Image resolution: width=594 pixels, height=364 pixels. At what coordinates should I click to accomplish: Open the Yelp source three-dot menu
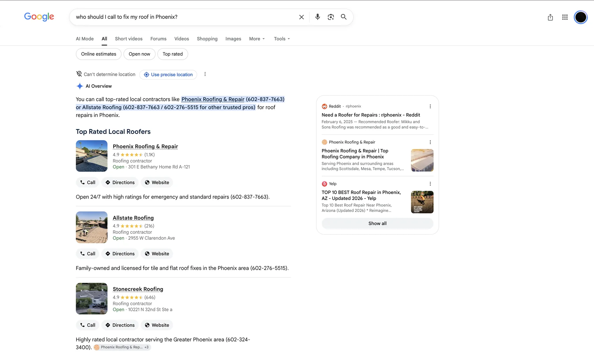coord(430,184)
